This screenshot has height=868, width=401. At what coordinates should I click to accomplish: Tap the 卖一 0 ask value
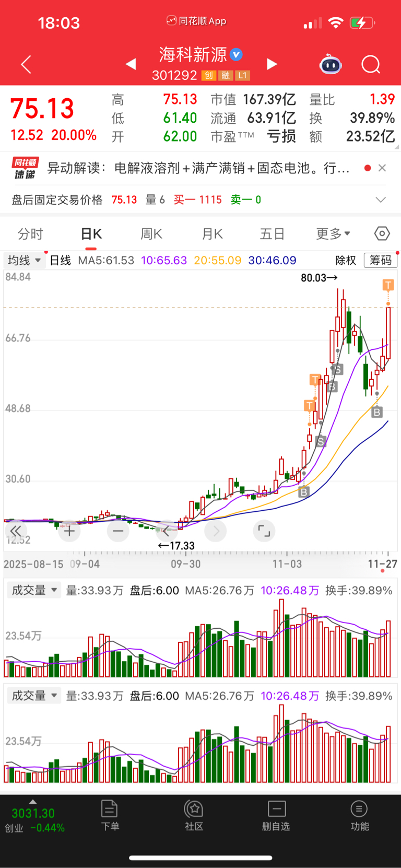246,200
